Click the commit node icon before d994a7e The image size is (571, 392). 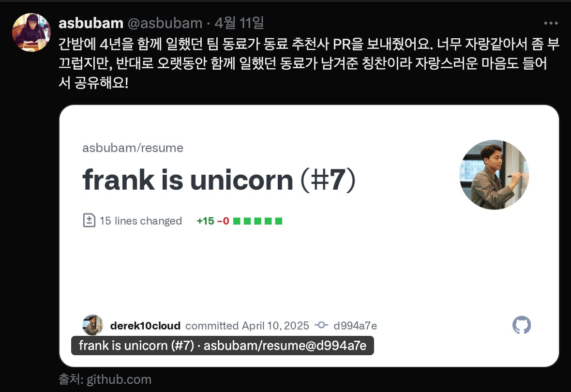click(321, 325)
